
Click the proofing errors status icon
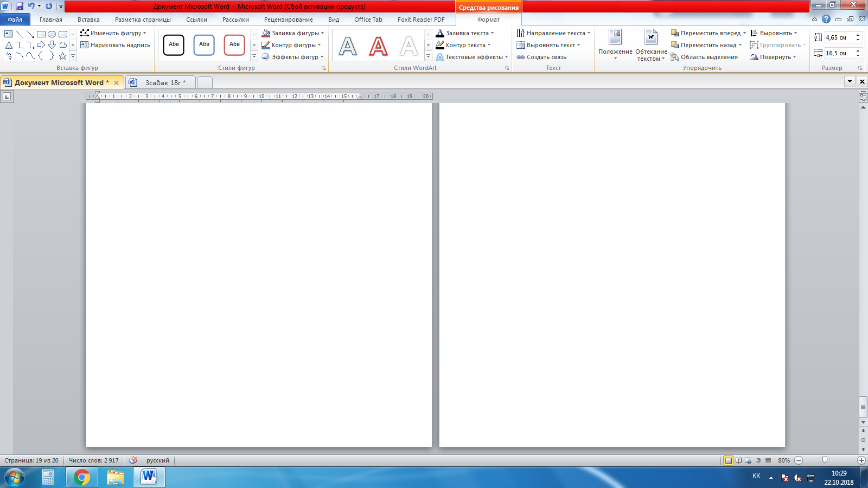tap(133, 460)
